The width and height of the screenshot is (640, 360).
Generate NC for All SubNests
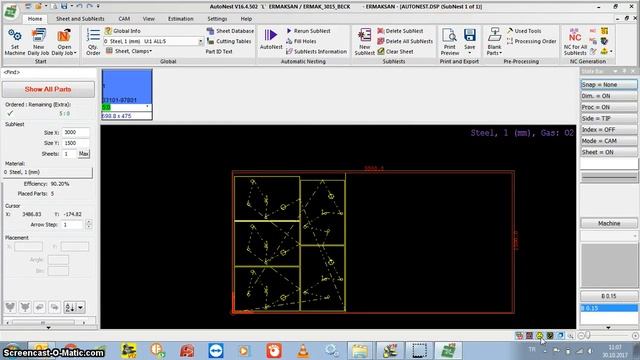click(x=575, y=42)
